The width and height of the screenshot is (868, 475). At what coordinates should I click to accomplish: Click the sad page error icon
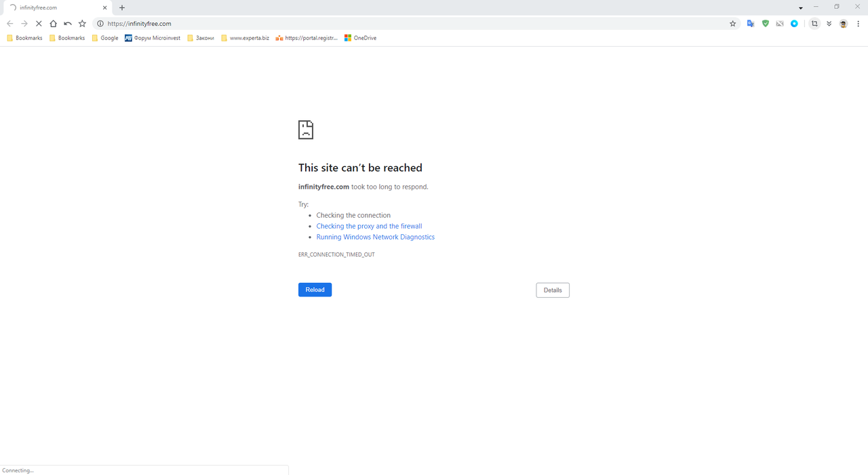pyautogui.click(x=306, y=130)
